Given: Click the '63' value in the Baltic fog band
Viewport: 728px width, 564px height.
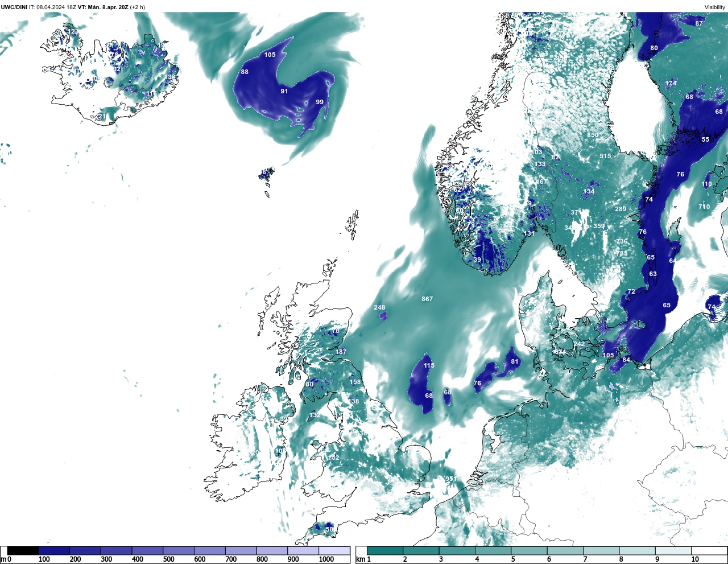Looking at the screenshot, I should point(653,274).
